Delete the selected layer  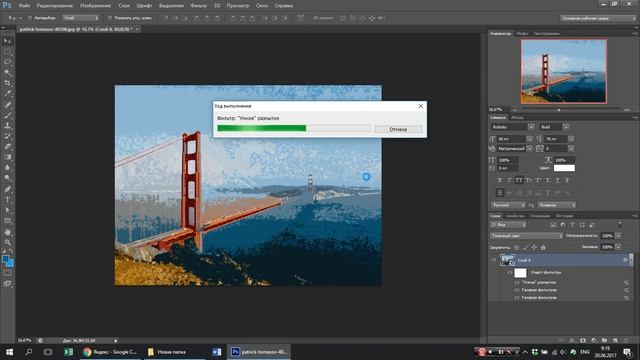click(626, 340)
